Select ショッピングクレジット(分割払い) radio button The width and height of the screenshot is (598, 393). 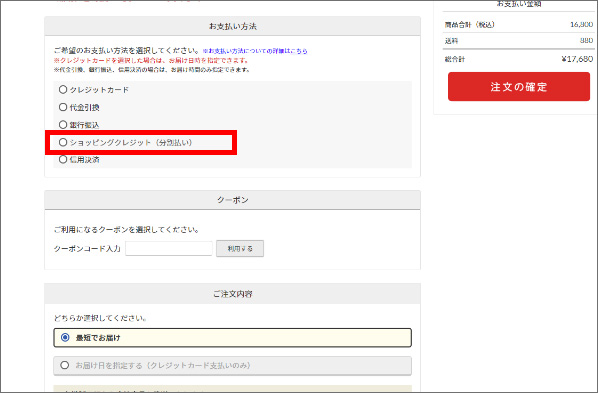tap(63, 142)
